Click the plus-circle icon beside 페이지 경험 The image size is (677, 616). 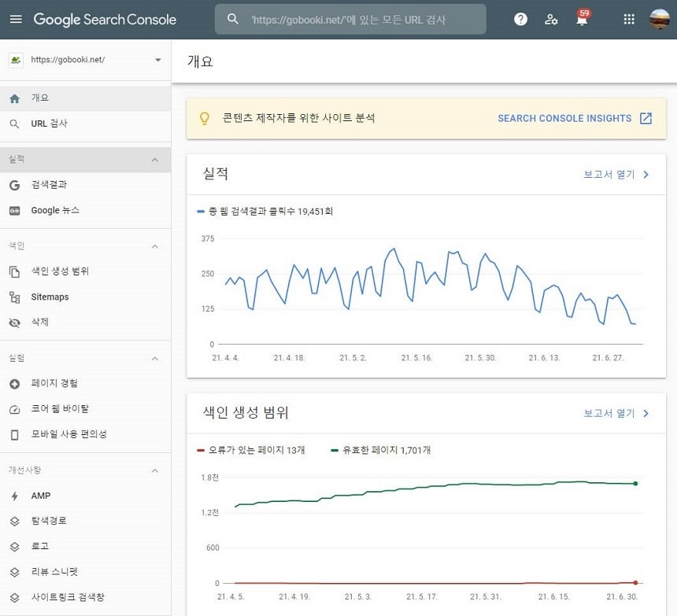[x=15, y=383]
